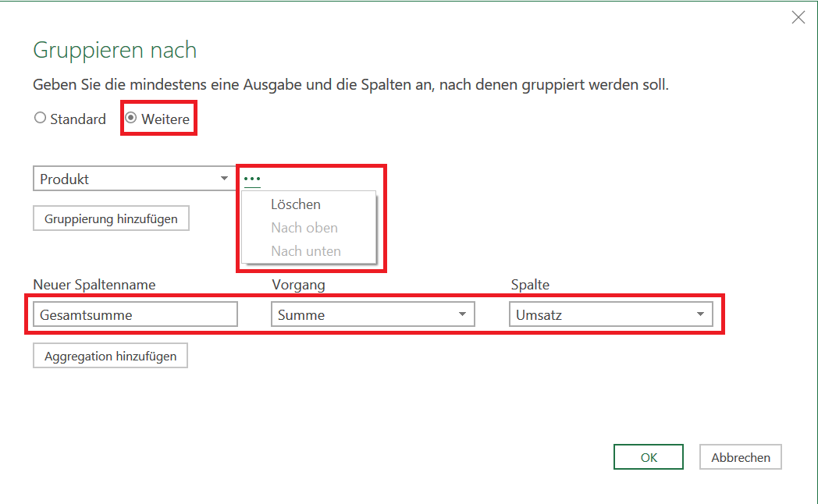Cancel the dialog with Abbrechen
818x504 pixels.
coord(740,457)
